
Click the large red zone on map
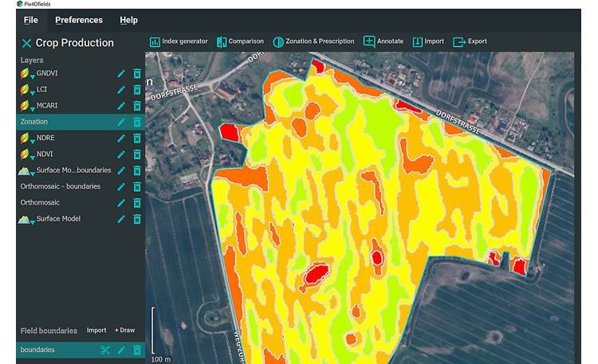pyautogui.click(x=315, y=273)
